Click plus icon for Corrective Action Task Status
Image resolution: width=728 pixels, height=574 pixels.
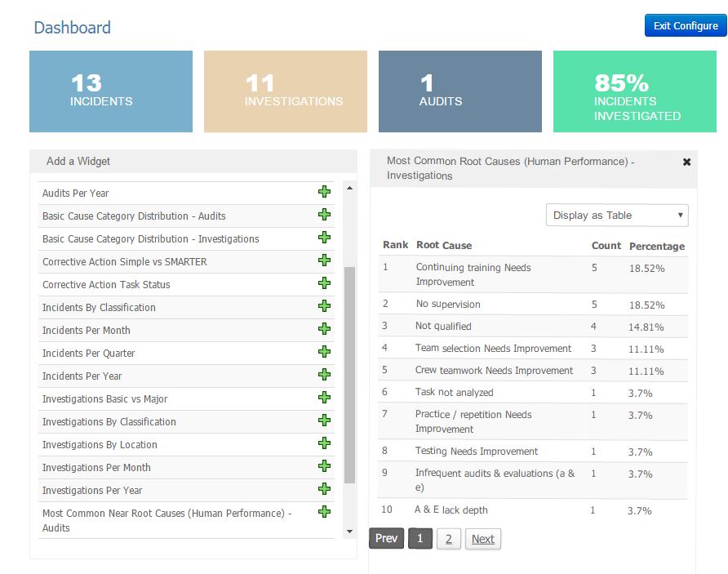point(324,283)
